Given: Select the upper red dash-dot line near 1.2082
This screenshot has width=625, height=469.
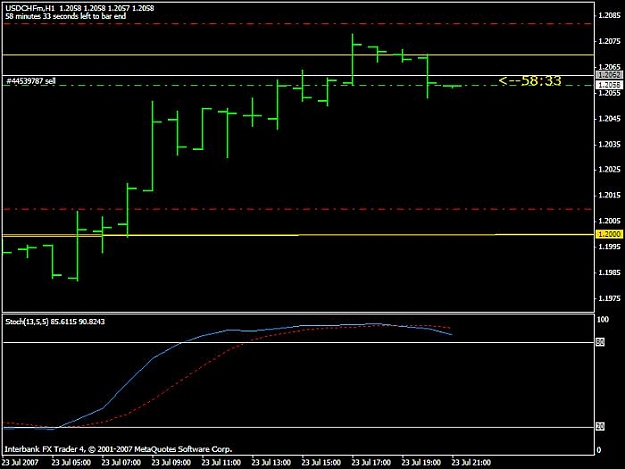Looking at the screenshot, I should (299, 24).
